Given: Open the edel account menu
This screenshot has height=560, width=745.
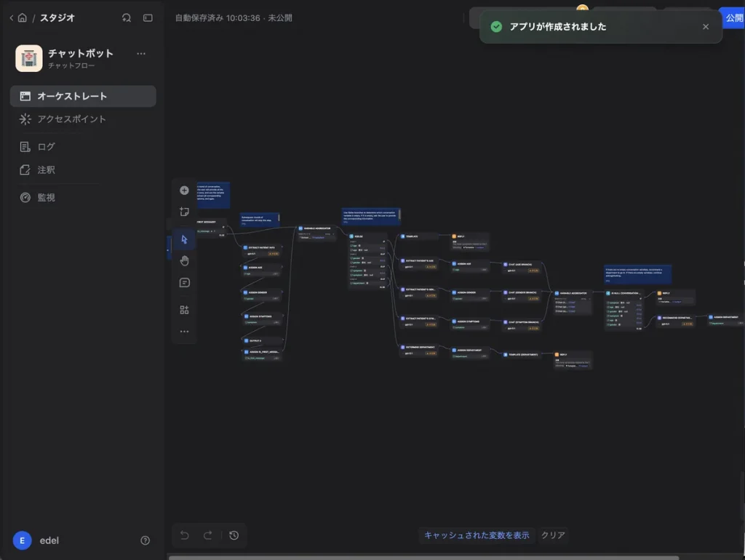Looking at the screenshot, I should tap(49, 540).
